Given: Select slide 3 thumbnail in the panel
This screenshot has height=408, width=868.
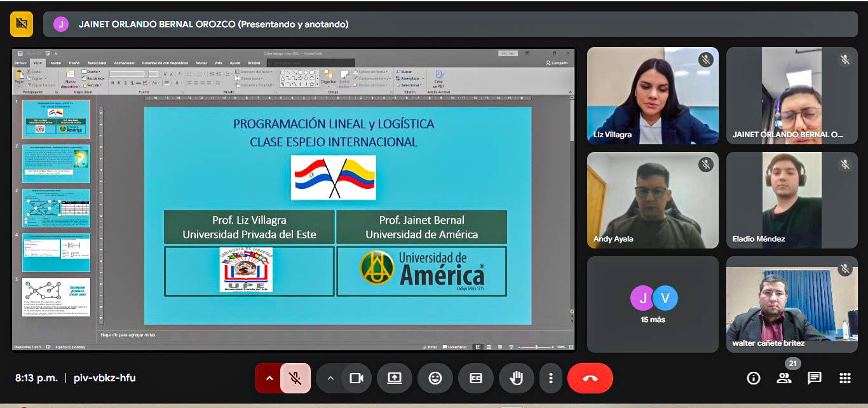Looking at the screenshot, I should click(56, 208).
